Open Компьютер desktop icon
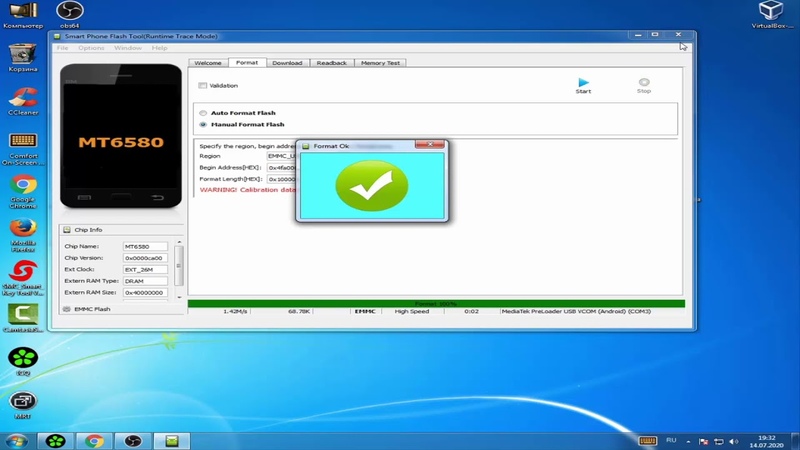The image size is (800, 450). 23,15
